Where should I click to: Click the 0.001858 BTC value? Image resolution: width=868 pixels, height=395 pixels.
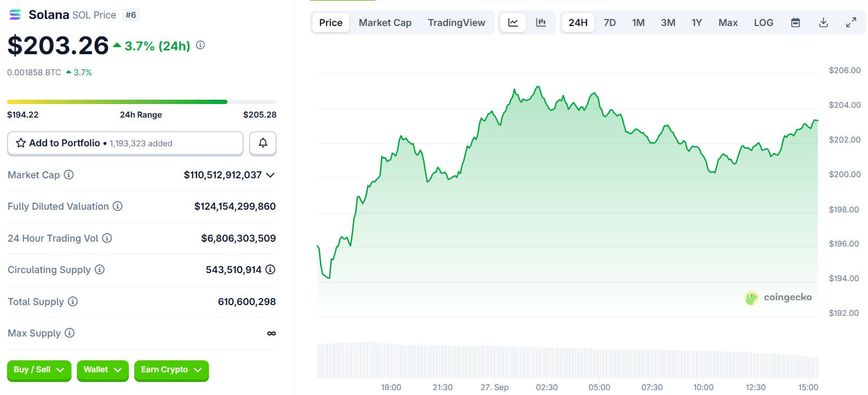tap(34, 72)
